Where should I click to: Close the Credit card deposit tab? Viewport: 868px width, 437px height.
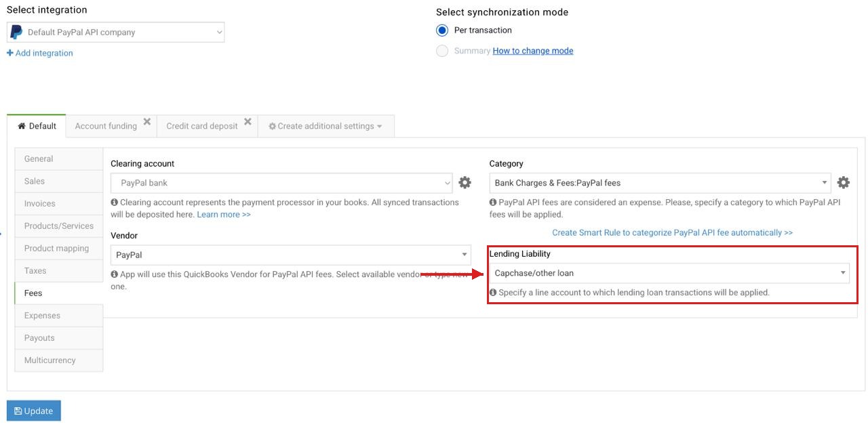point(248,122)
